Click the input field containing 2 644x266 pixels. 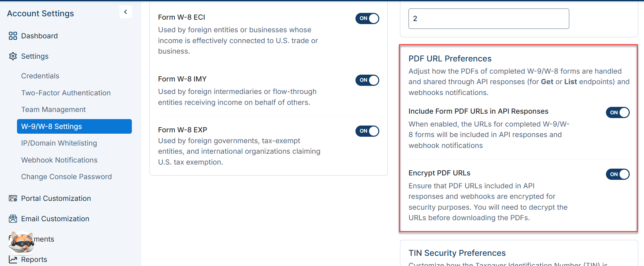point(489,19)
